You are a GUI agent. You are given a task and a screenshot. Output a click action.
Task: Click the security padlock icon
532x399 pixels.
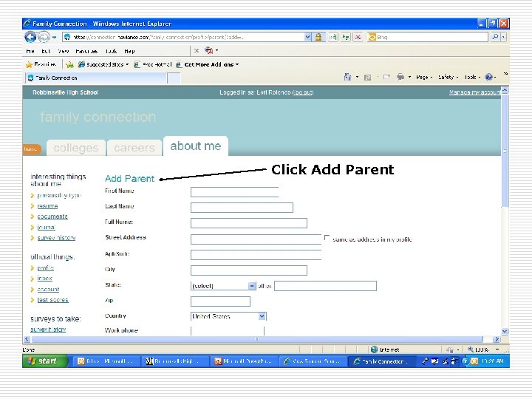click(x=318, y=37)
